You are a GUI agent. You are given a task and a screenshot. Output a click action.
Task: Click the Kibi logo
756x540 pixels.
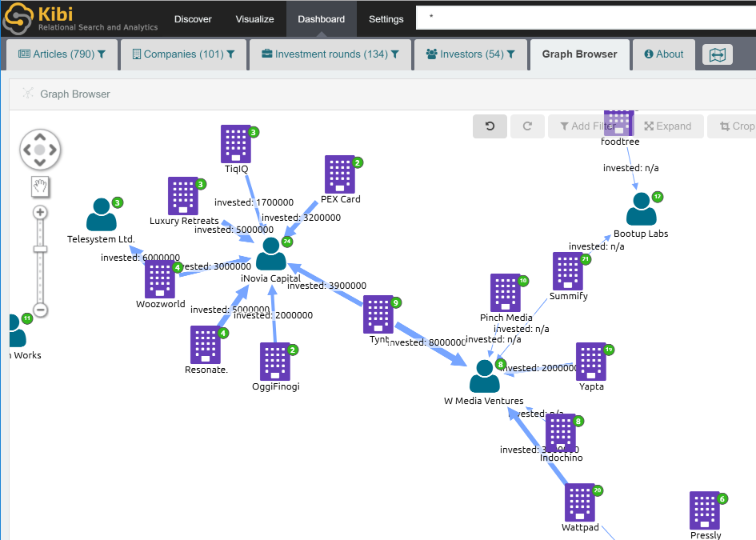[81, 18]
